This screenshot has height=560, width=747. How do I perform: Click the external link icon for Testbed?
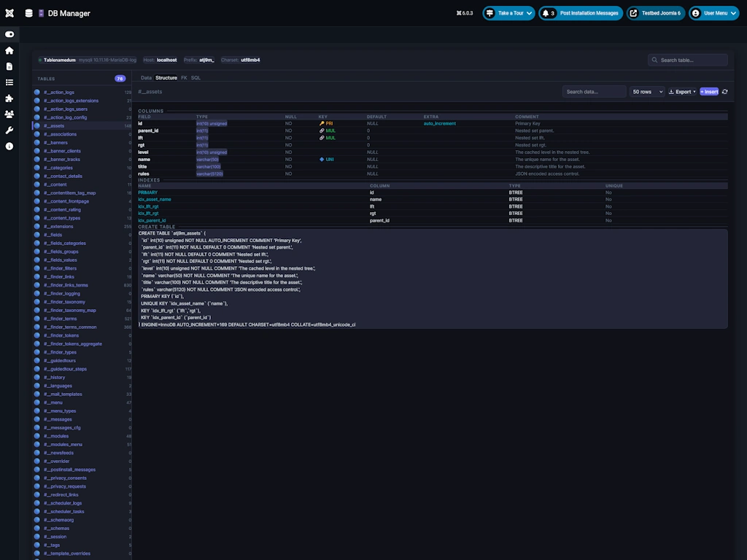pos(633,13)
